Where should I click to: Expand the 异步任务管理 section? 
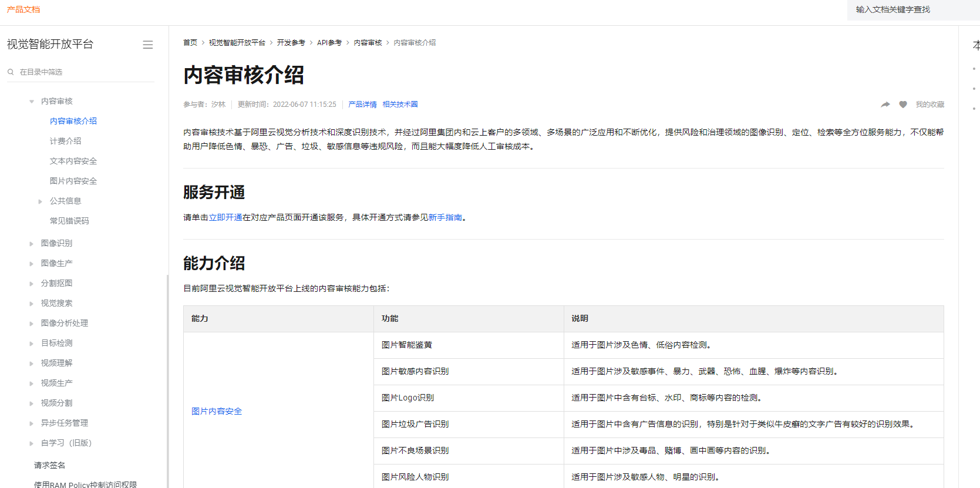(32, 423)
